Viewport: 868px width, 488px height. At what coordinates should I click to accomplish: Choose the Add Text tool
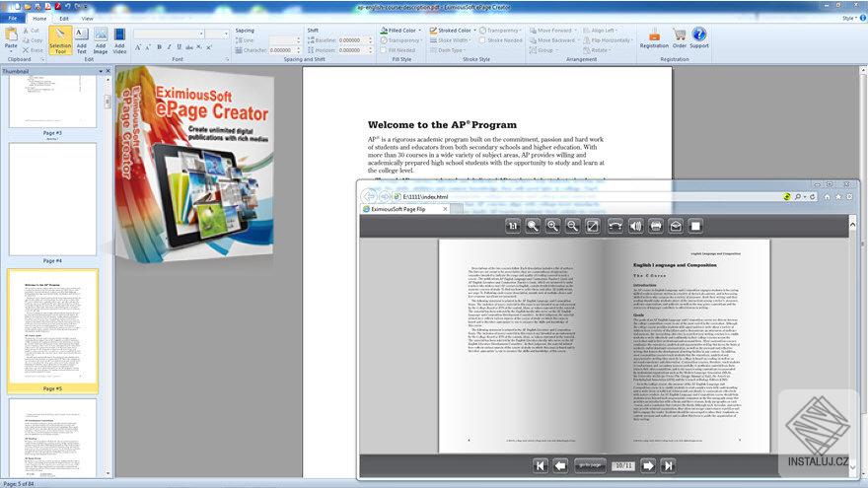point(81,40)
